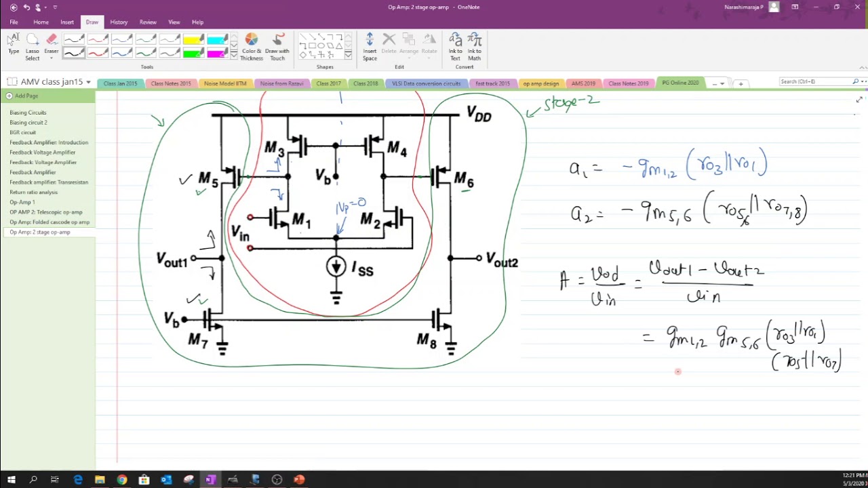Viewport: 868px width, 488px height.
Task: Open Ribbon Display Options button
Action: click(795, 7)
